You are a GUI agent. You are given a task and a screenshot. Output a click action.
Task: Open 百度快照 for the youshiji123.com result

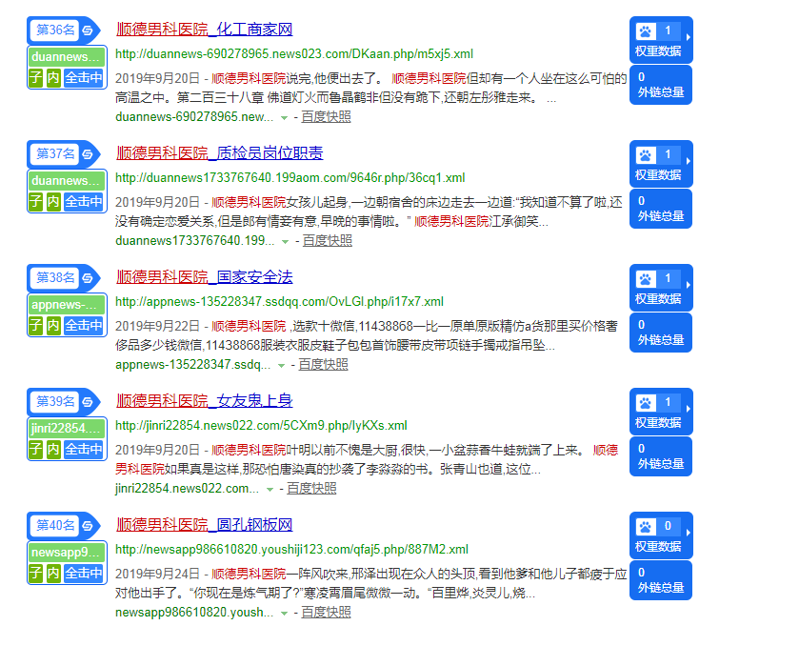[x=326, y=612]
